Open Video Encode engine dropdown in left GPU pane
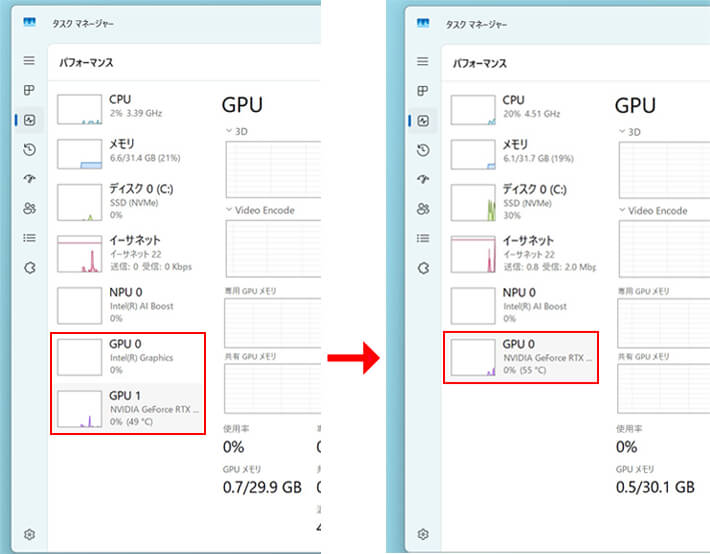The height and width of the screenshot is (554, 710). (x=260, y=210)
